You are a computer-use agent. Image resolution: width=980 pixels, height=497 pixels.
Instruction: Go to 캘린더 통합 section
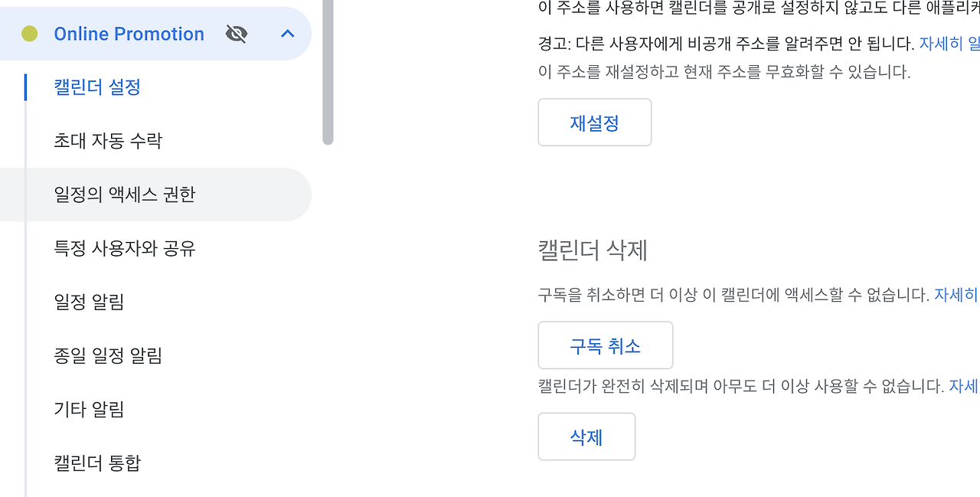tap(97, 463)
